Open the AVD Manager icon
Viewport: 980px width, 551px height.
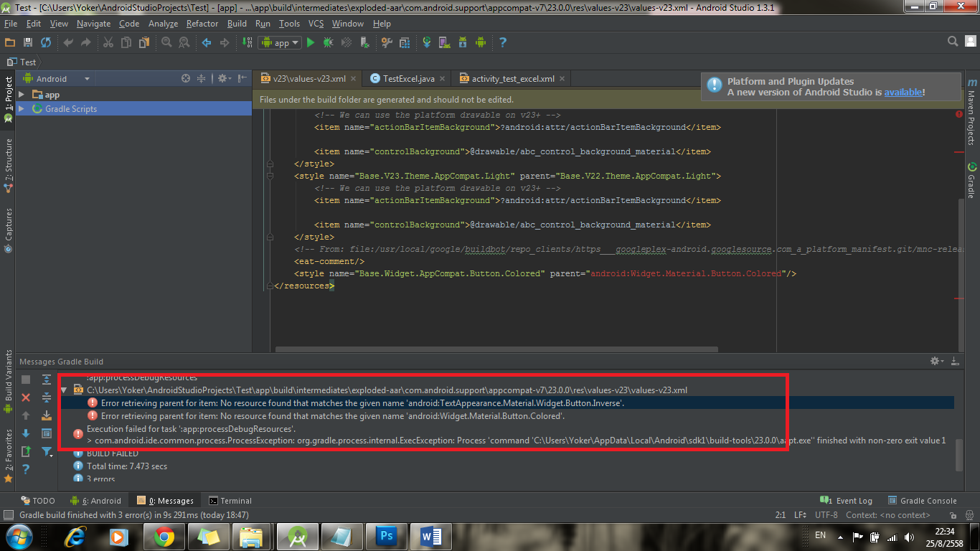pos(445,43)
